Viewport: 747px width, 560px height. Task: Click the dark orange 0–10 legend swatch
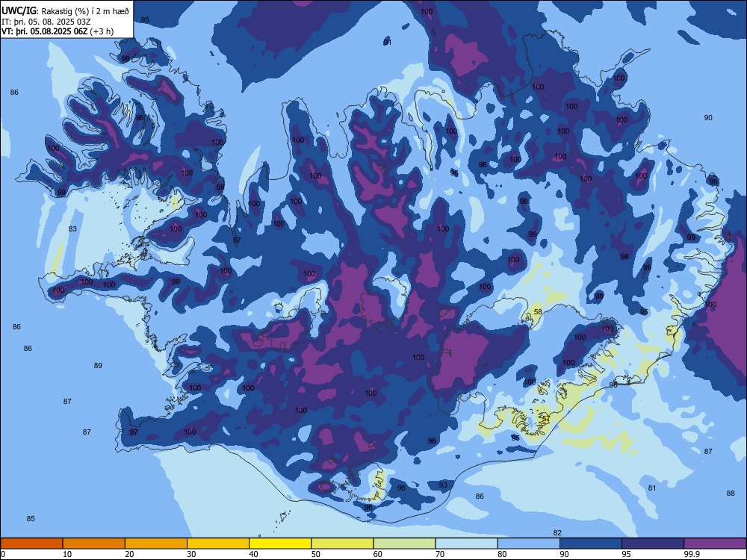tap(31, 544)
